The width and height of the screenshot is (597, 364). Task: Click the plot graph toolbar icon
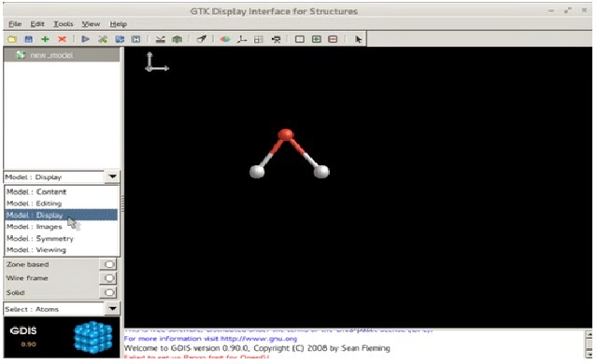coord(161,39)
